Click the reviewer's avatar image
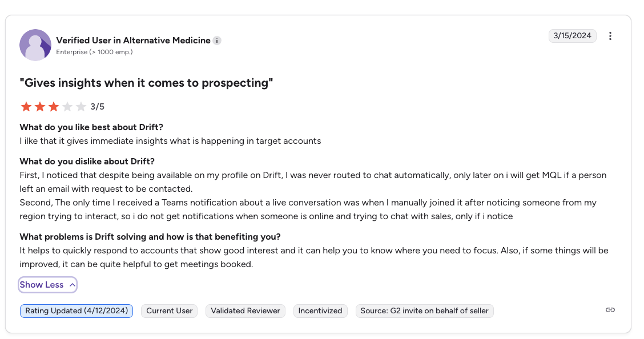Image resolution: width=644 pixels, height=339 pixels. pos(35,45)
